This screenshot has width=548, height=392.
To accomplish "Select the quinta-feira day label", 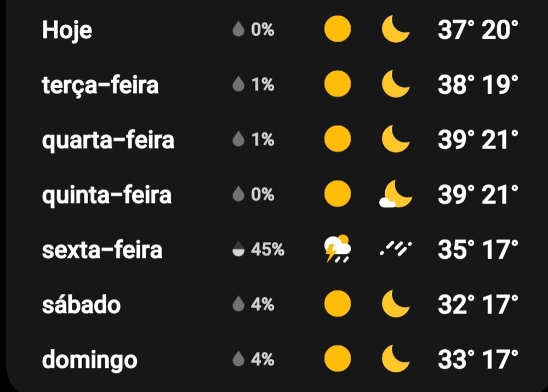I will click(107, 195).
